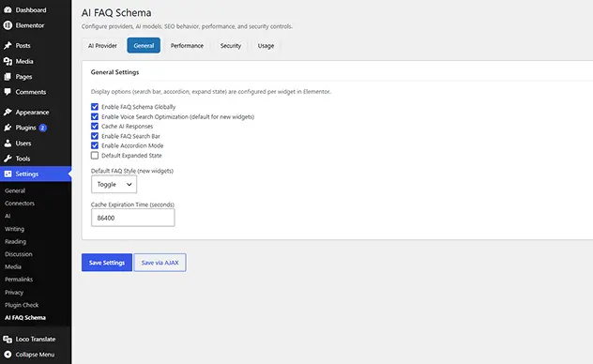The image size is (593, 364).
Task: Click the Collapse Menu arrow icon
Action: pos(8,355)
